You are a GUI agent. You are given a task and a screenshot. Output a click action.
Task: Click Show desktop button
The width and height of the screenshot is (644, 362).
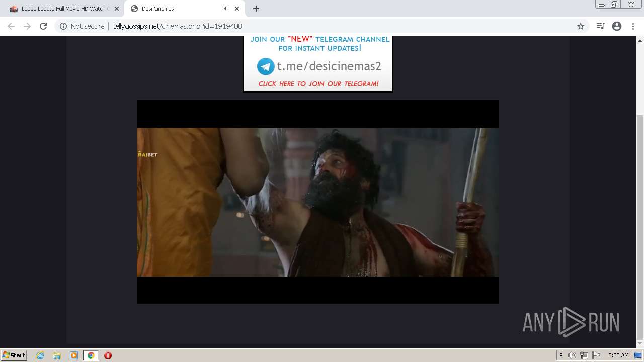point(638,355)
